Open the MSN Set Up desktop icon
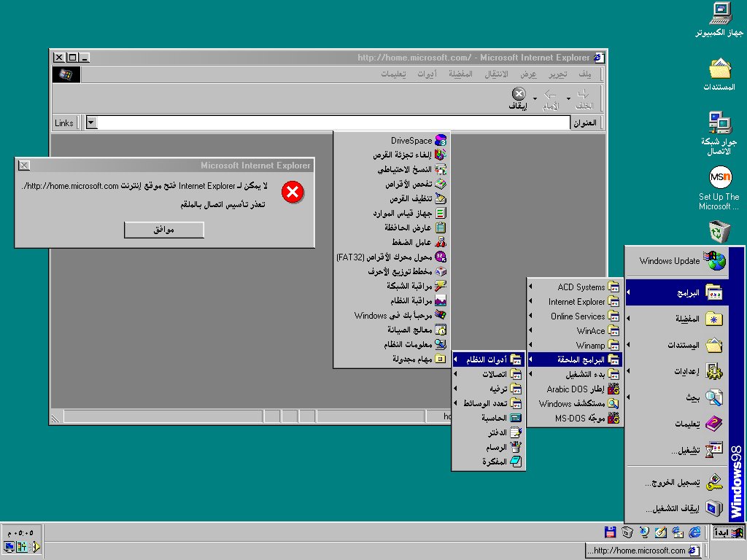This screenshot has width=747, height=560. coord(719,187)
